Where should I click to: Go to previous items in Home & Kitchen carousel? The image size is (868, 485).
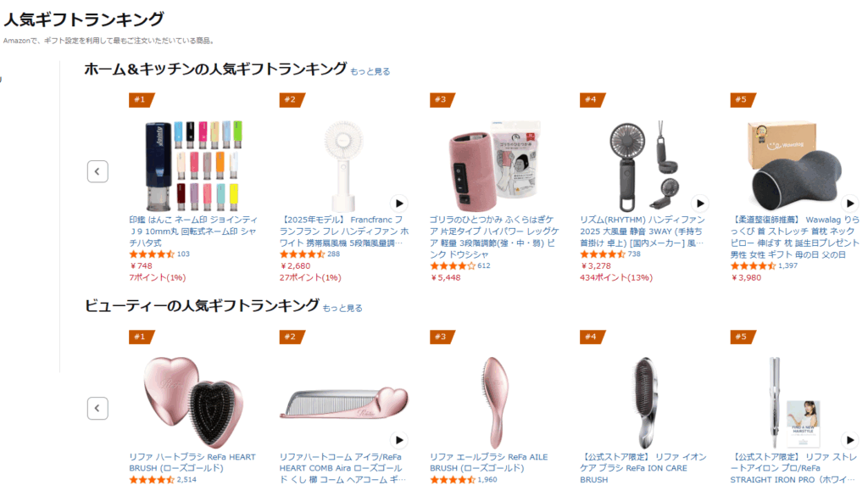click(x=97, y=171)
